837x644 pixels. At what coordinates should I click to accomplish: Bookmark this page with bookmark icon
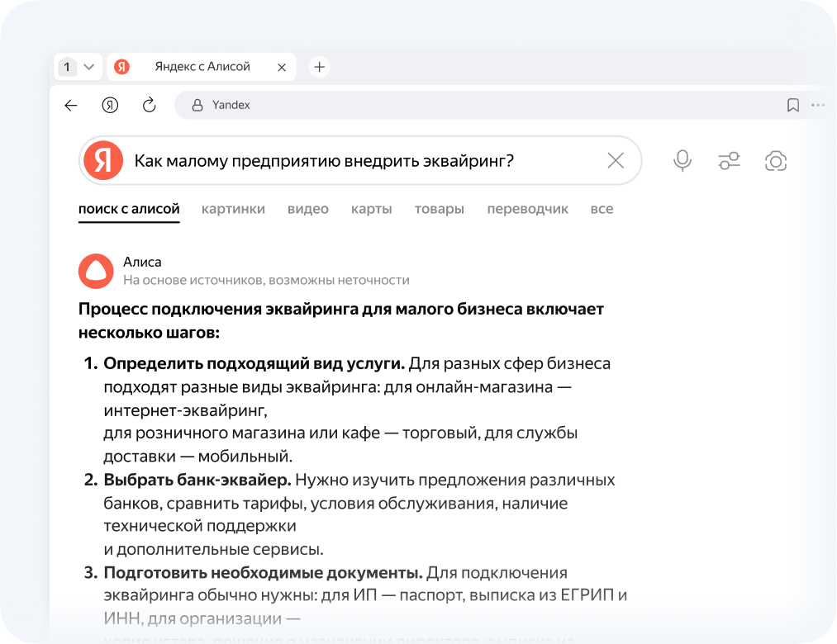tap(793, 105)
